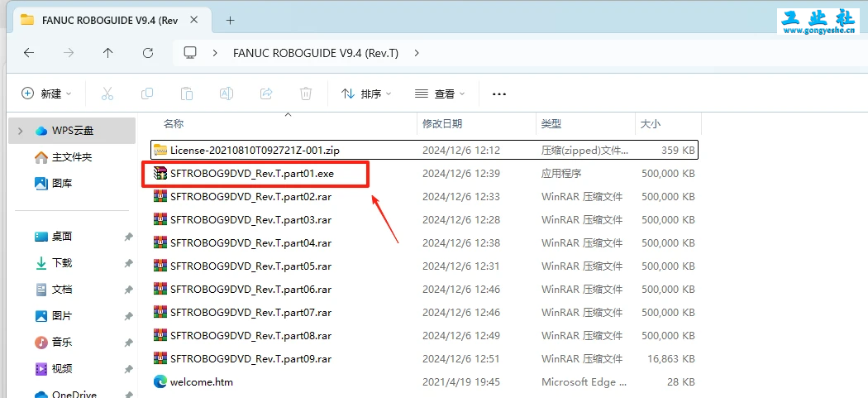Select the Share icon in toolbar
Screen dimensions: 868x398
[x=266, y=94]
